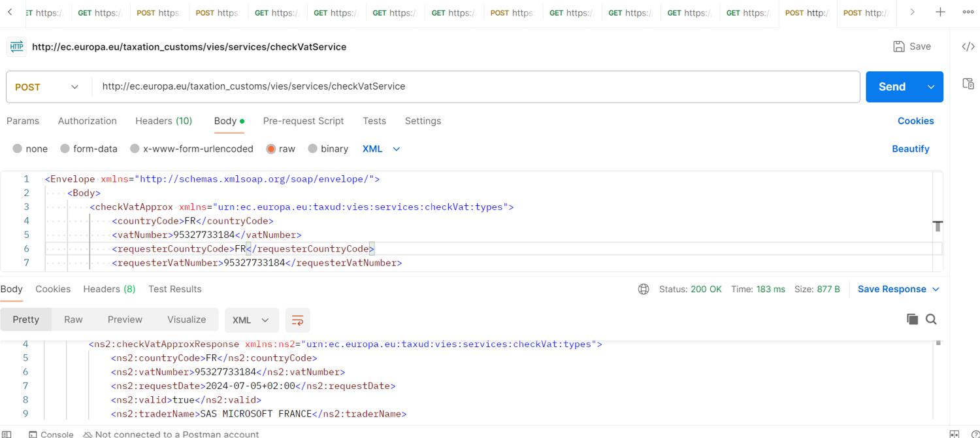Open the POST method dropdown
Screen dimensions: 980x438
tap(47, 87)
